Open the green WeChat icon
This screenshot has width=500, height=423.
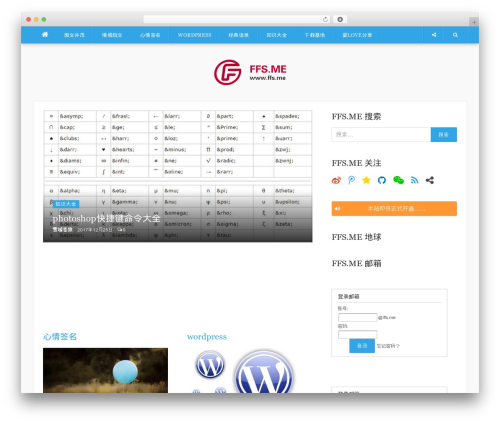398,180
